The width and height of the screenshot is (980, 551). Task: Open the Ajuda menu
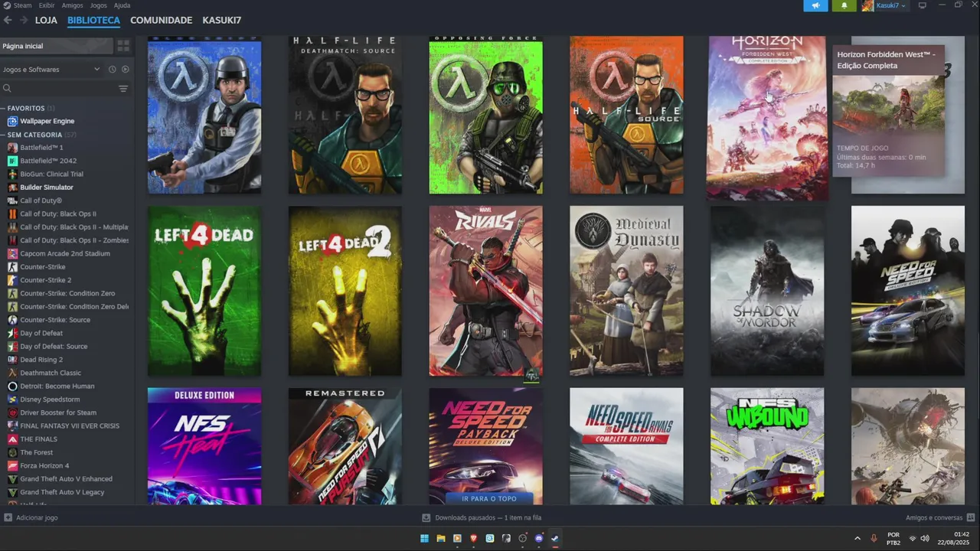(x=122, y=5)
